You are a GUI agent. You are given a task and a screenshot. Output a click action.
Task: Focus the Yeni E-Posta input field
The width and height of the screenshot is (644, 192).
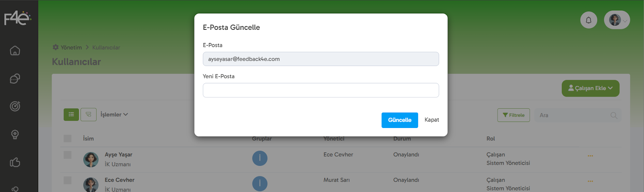(x=321, y=90)
